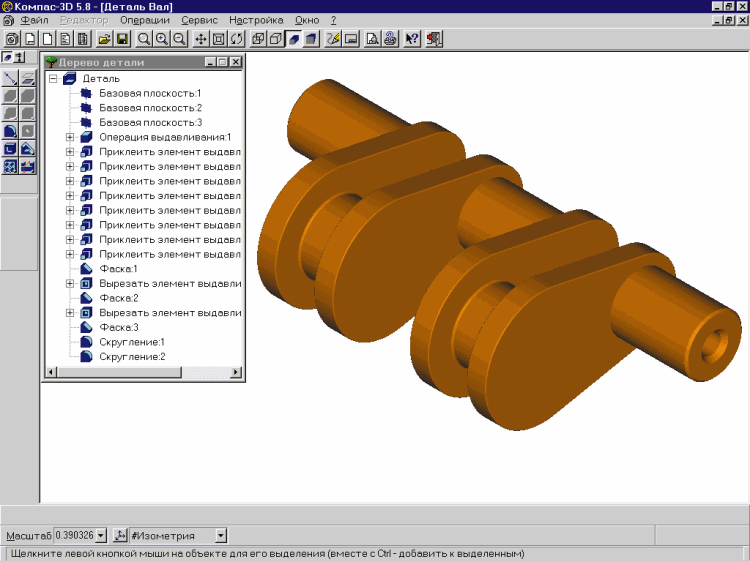
Task: Click the first new-document icon in the toolbar
Action: click(12, 39)
